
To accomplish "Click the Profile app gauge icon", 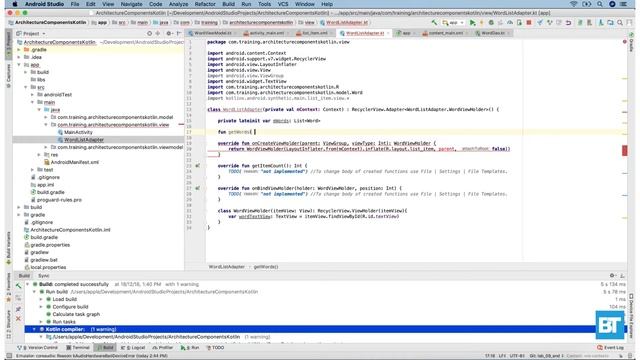I will [x=510, y=23].
